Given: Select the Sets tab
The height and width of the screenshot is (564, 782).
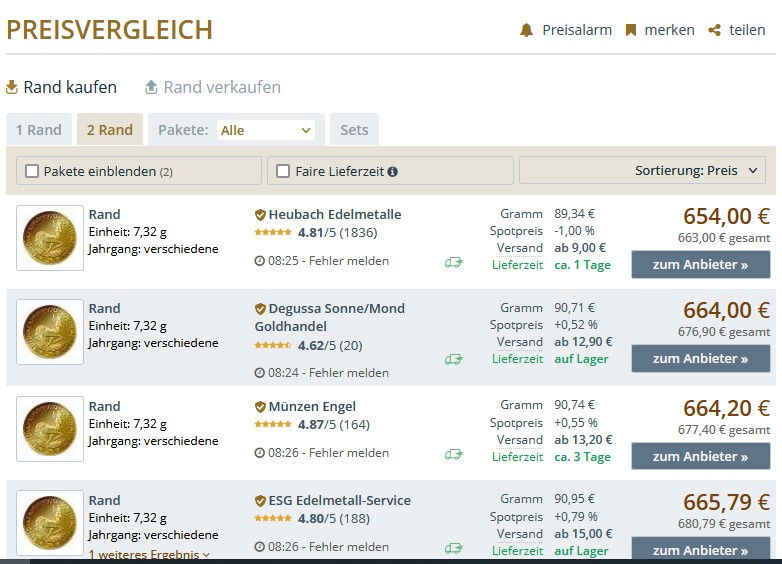Looking at the screenshot, I should (354, 130).
